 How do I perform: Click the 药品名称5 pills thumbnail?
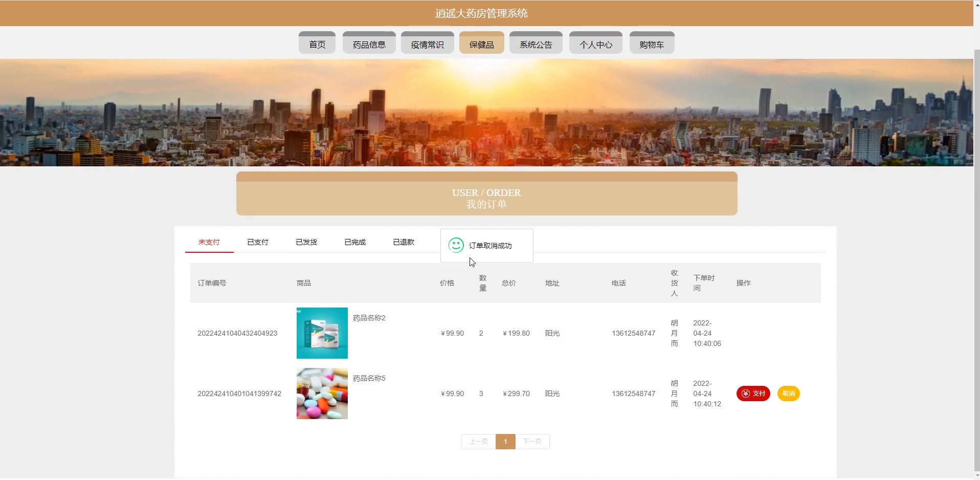coord(322,394)
